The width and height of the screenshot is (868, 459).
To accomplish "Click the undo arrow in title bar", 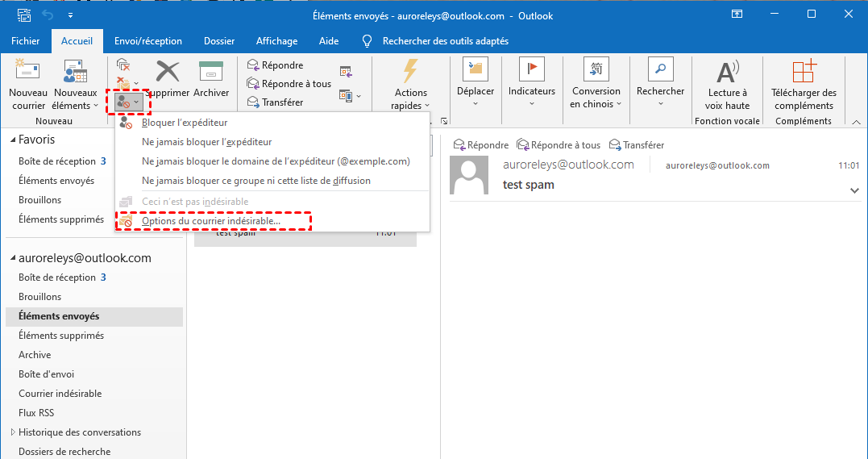I will click(48, 15).
